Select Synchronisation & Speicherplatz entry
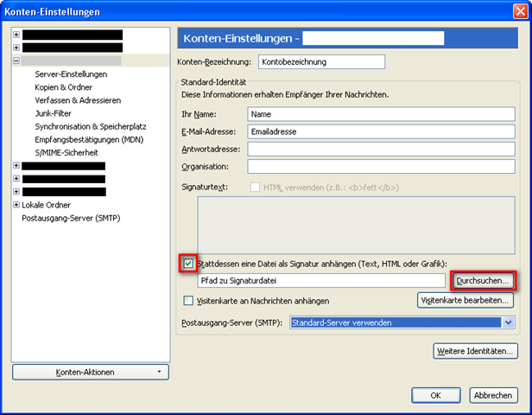Image resolution: width=532 pixels, height=415 pixels. point(90,126)
